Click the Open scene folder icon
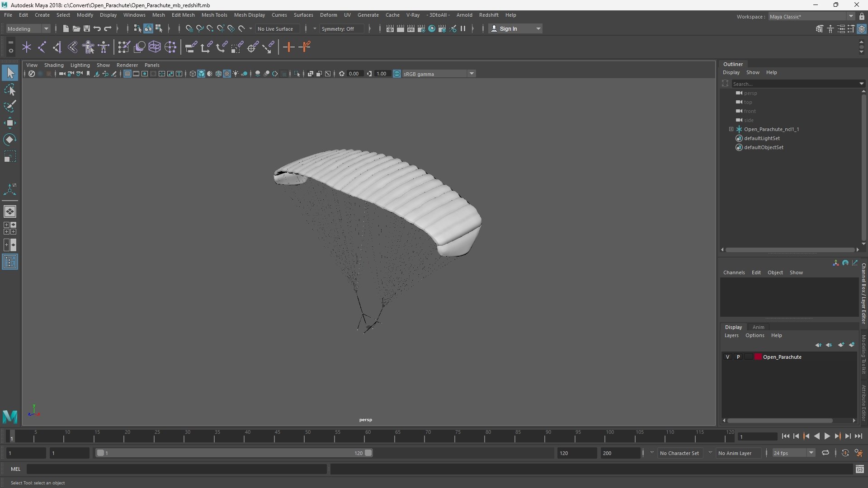This screenshot has width=868, height=488. pos(76,28)
